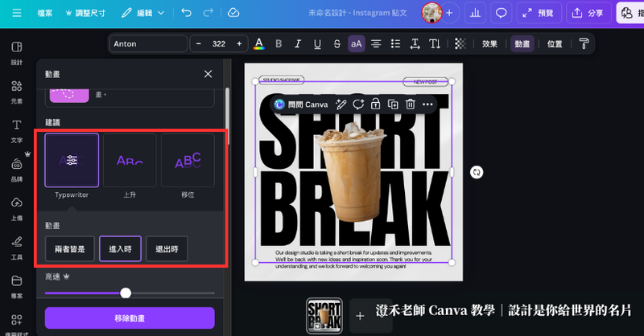Undo the last action
Screen dimensions: 644x336
click(x=187, y=13)
